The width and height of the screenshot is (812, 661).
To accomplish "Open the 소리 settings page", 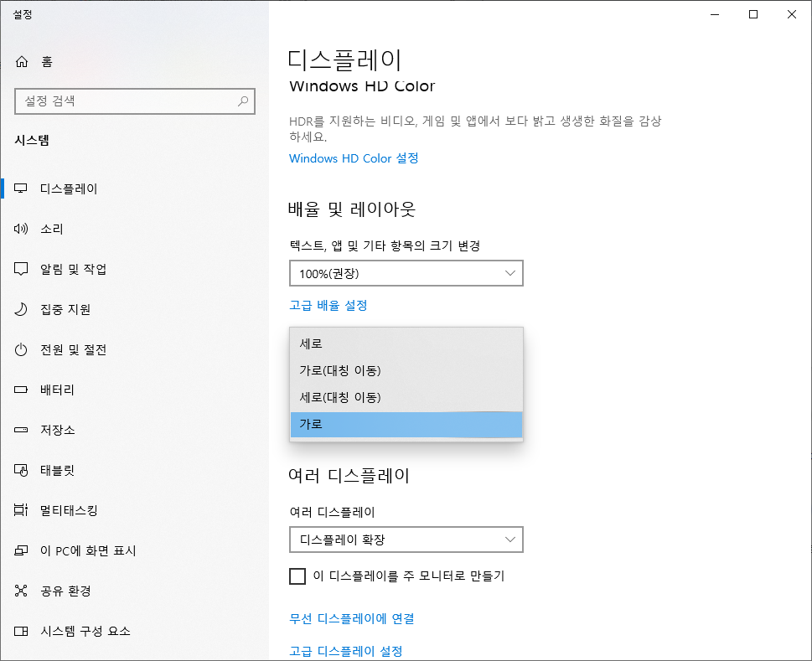I will pos(135,229).
